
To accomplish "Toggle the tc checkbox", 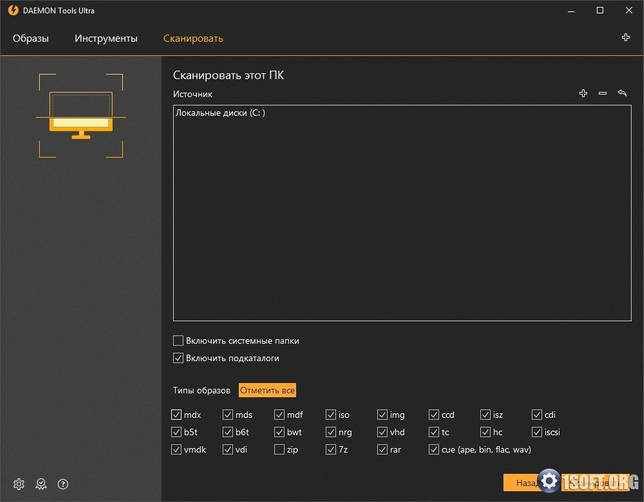I will (x=434, y=432).
